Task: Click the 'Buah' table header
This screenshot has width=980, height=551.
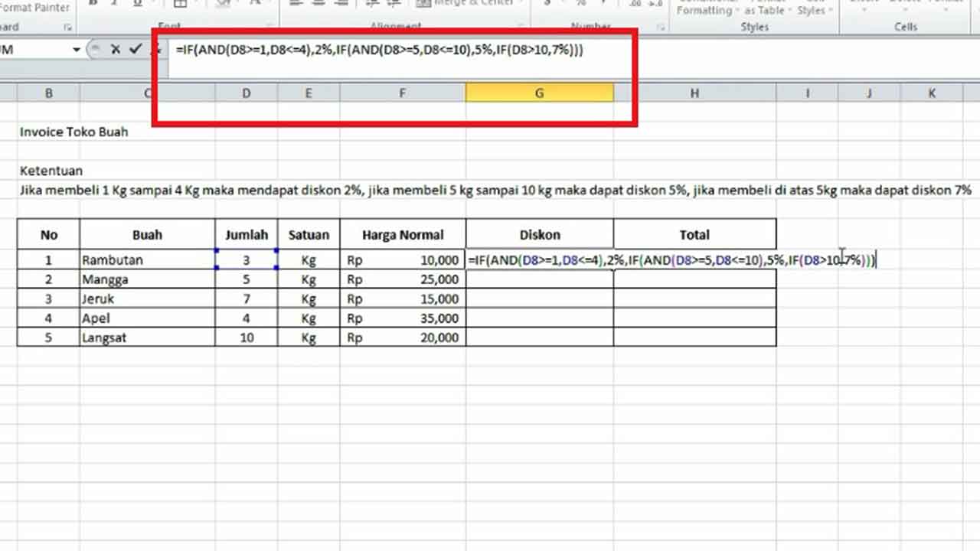Action: click(x=147, y=235)
